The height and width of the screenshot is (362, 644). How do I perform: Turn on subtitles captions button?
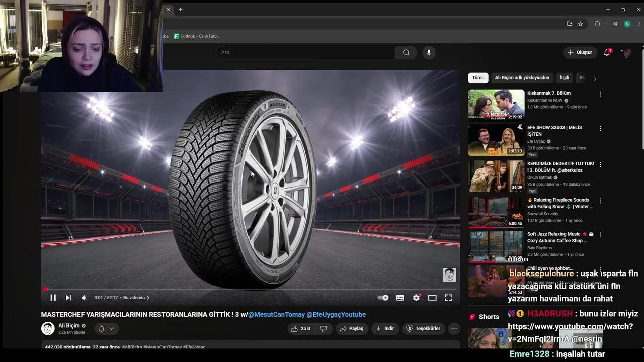click(x=400, y=298)
